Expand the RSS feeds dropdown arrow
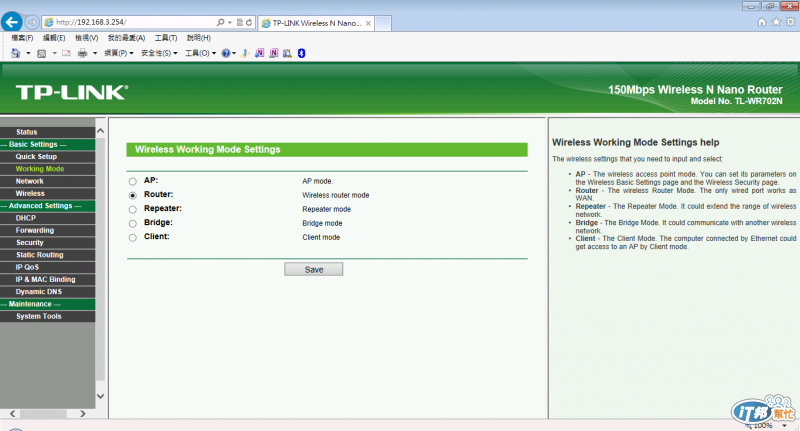The image size is (800, 431). (x=54, y=53)
